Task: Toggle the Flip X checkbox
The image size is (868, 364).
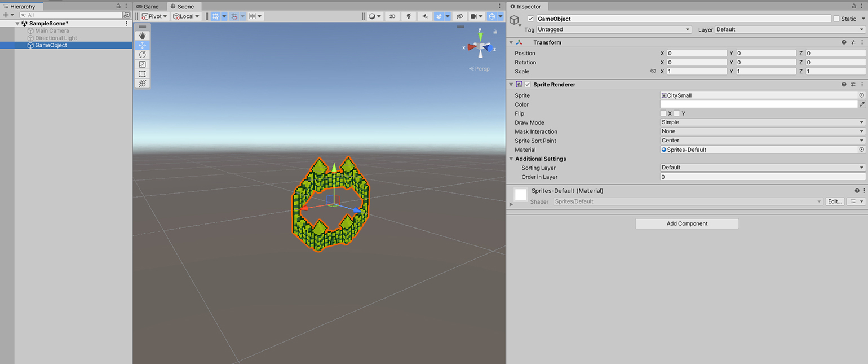Action: 663,113
